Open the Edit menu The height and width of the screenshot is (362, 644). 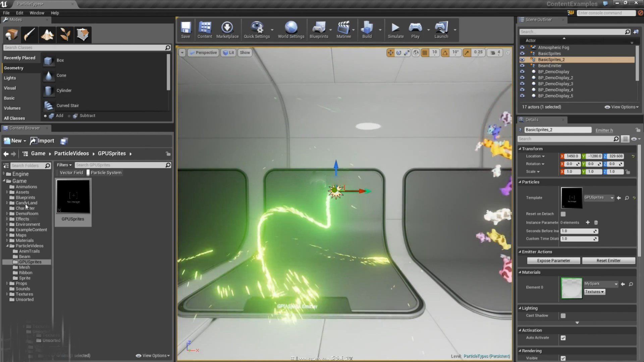[19, 13]
